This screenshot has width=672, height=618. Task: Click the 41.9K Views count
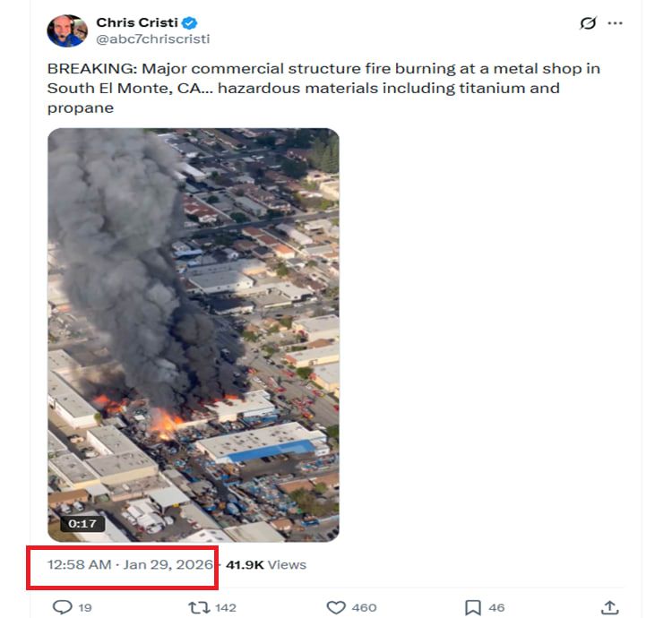point(265,564)
